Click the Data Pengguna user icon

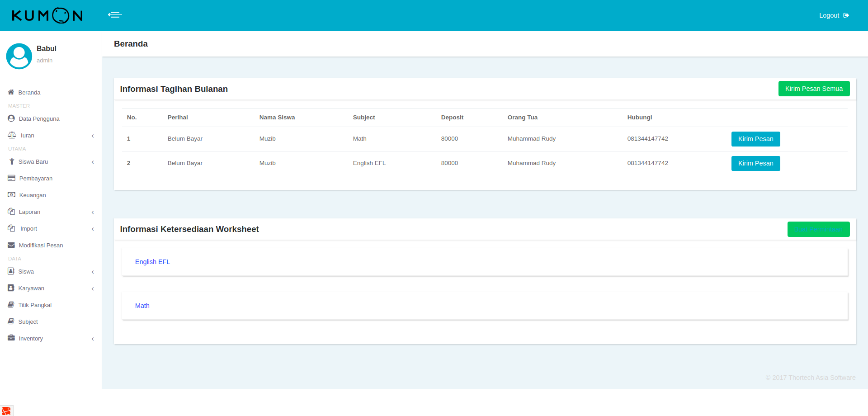11,118
